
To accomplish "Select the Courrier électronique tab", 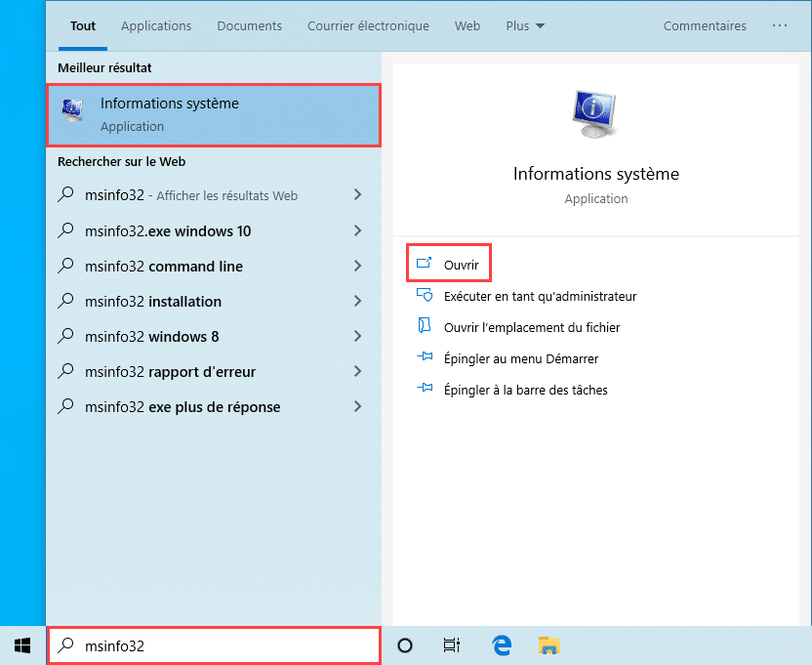I will (x=368, y=26).
